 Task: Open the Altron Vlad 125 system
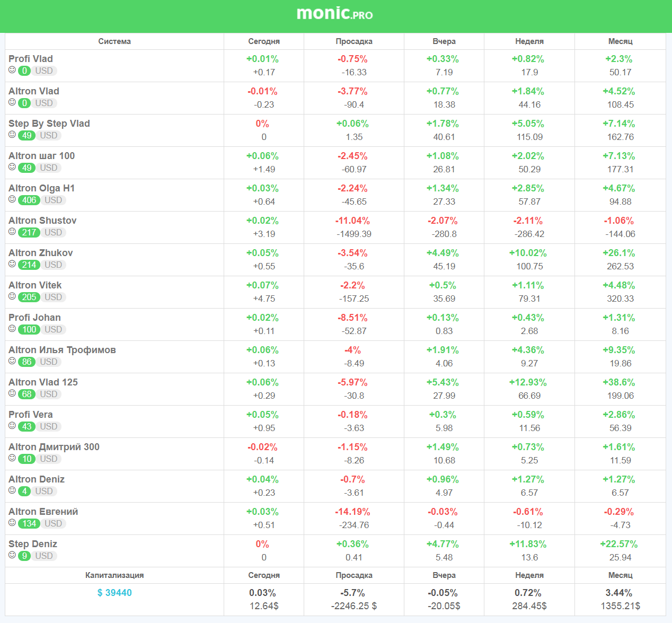(43, 382)
